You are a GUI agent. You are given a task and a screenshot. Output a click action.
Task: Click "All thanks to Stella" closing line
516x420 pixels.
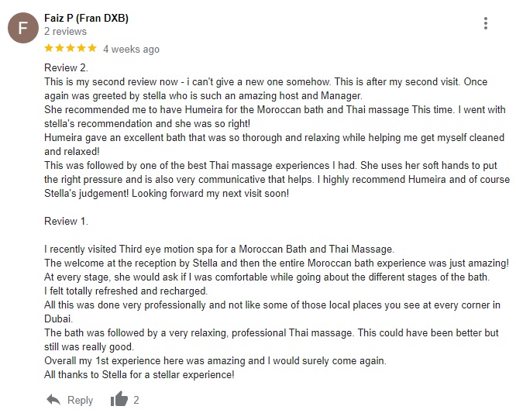click(x=139, y=375)
